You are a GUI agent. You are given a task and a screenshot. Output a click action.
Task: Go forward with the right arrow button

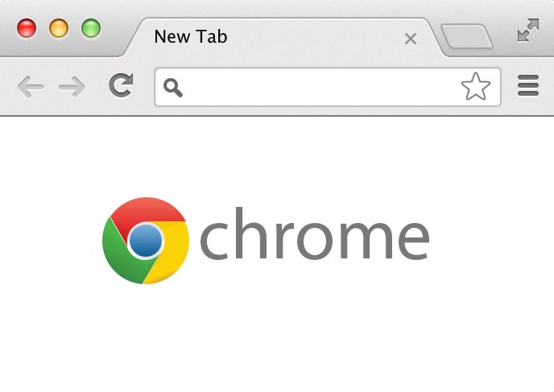coord(72,86)
